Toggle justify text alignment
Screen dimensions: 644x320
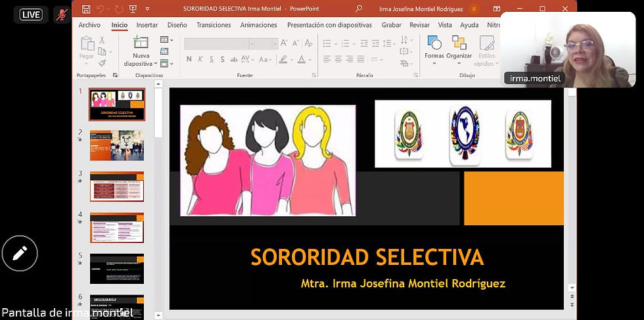(x=361, y=59)
